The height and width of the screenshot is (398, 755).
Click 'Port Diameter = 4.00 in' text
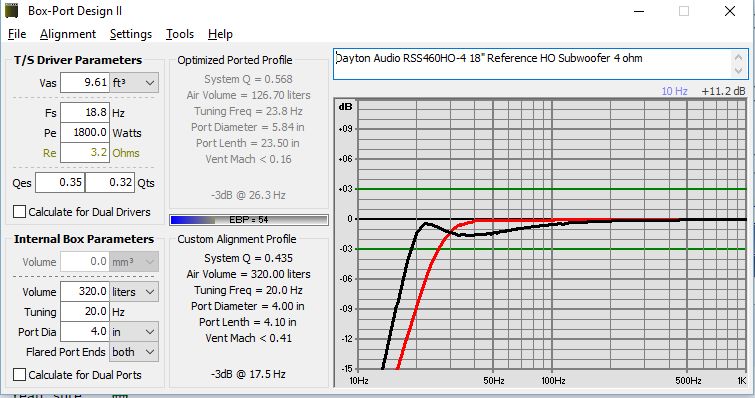pos(247,306)
